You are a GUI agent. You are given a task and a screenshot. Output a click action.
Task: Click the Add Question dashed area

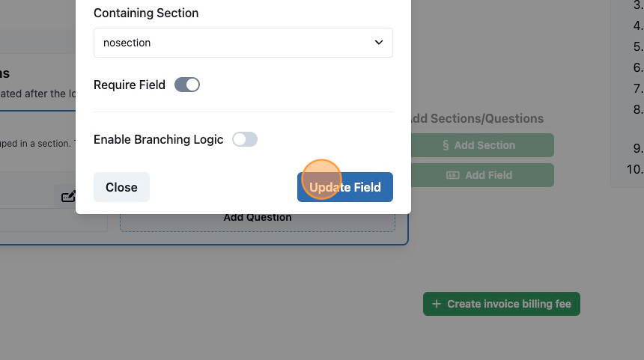(x=258, y=222)
